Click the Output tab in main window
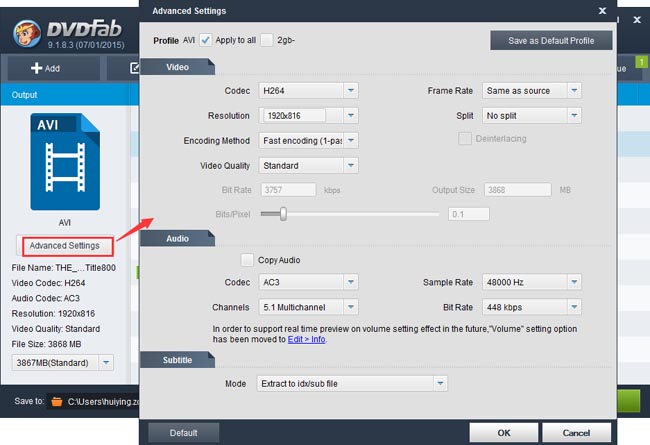Image resolution: width=650 pixels, height=445 pixels. (24, 95)
